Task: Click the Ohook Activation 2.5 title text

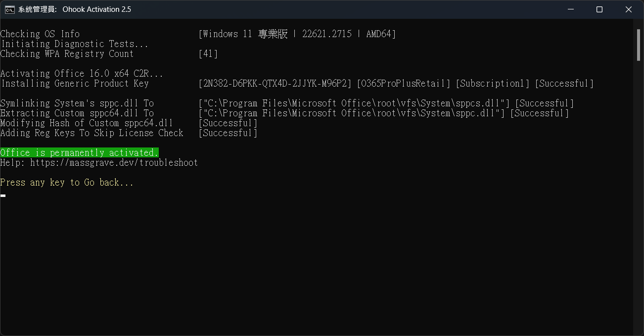Action: (x=96, y=9)
